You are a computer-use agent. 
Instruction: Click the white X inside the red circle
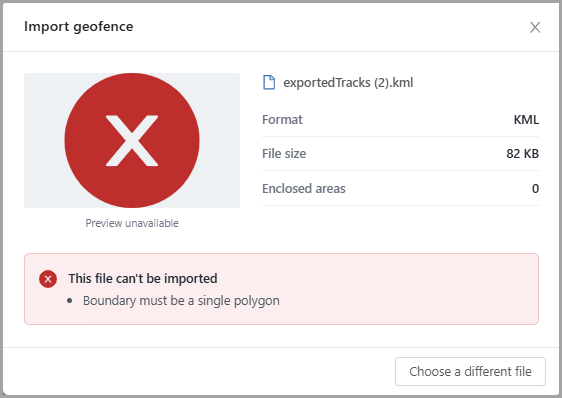click(132, 141)
